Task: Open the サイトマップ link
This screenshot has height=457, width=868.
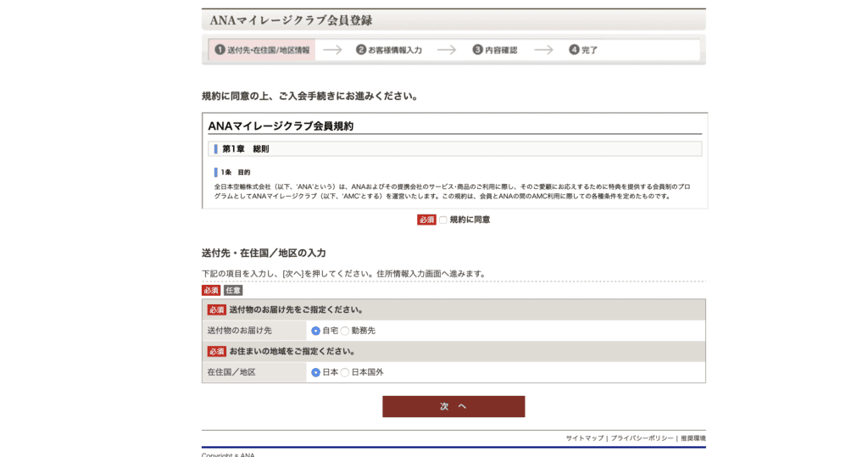Action: [585, 438]
